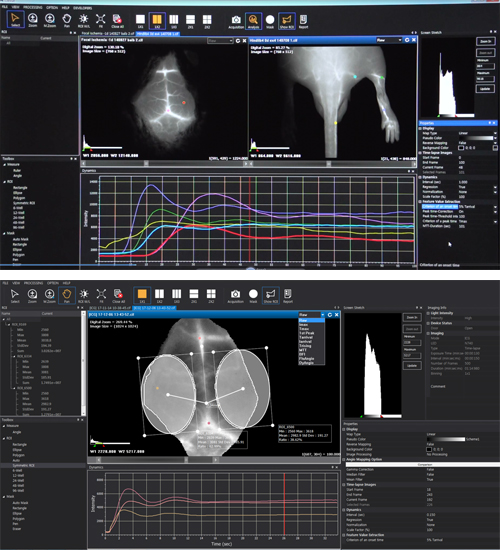Click the Acquisition camera icon in lower window
This screenshot has width=500, height=550.
tap(235, 296)
